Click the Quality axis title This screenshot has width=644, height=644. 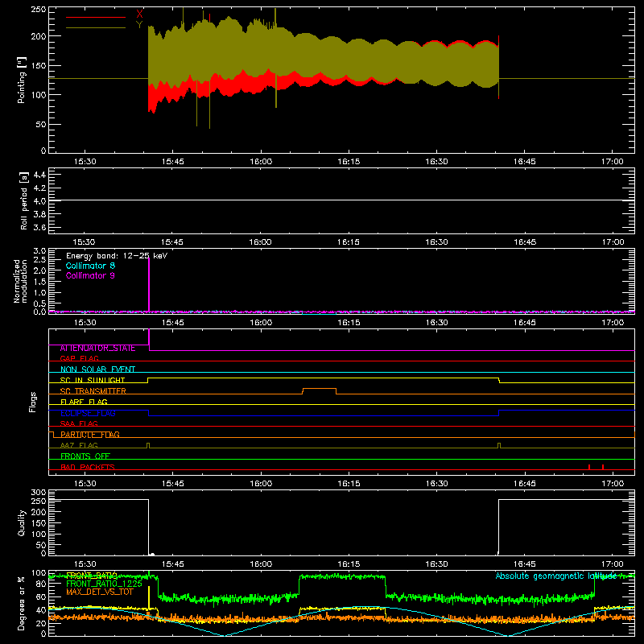point(22,522)
